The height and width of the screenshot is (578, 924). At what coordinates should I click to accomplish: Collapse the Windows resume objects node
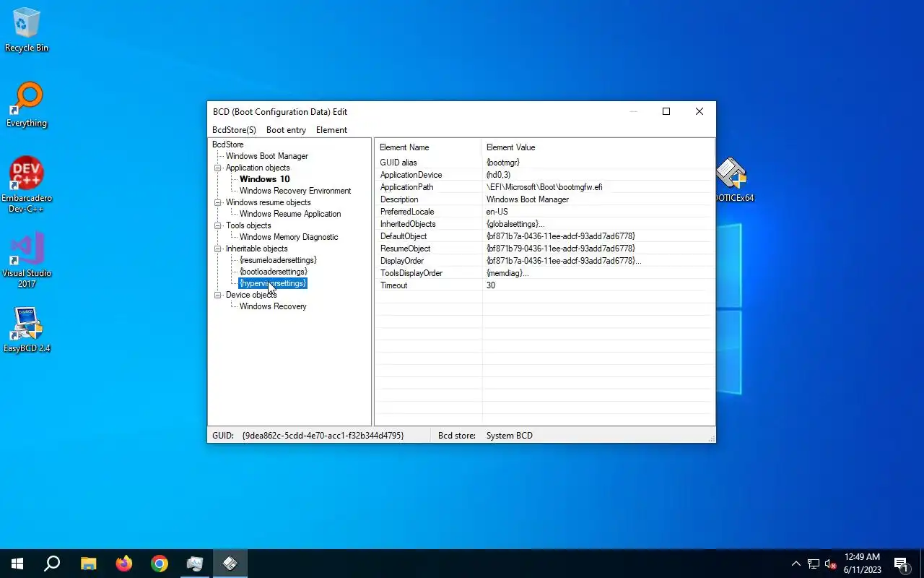pos(218,202)
